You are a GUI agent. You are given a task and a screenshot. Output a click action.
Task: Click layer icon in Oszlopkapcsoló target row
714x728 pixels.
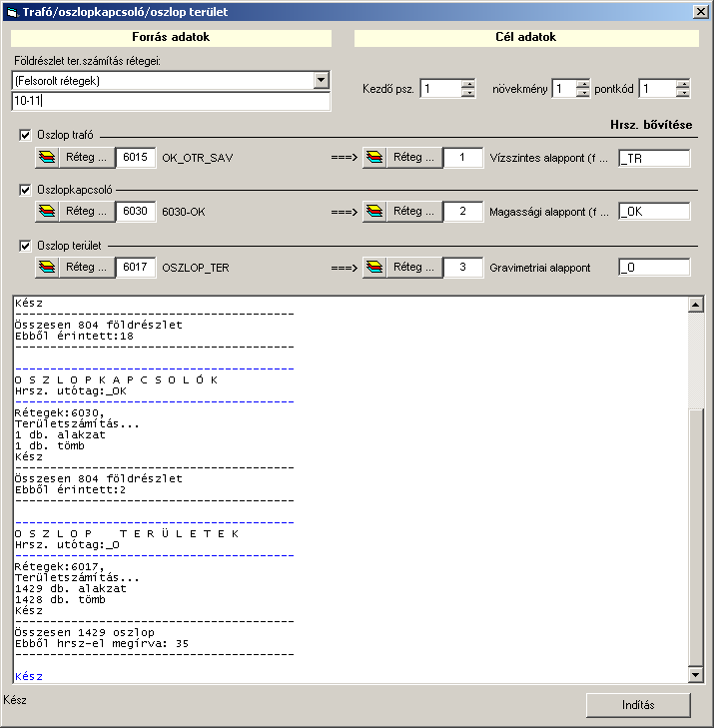click(x=374, y=212)
